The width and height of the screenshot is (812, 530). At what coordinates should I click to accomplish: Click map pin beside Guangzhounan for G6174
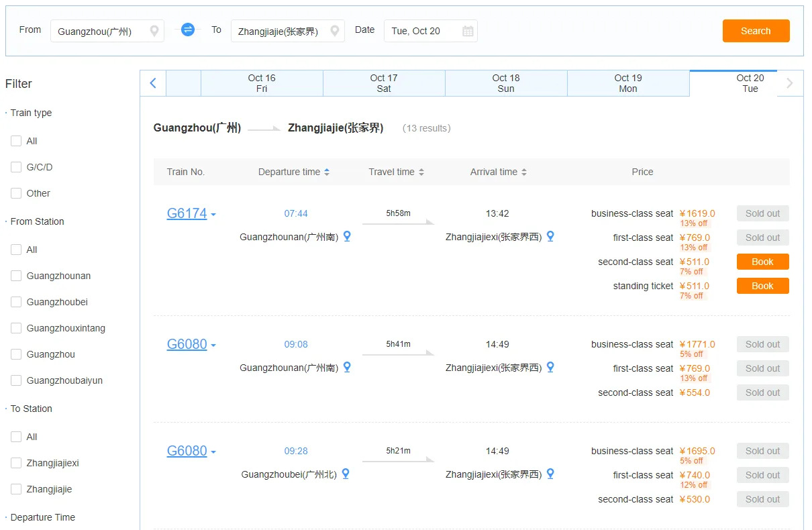coord(347,236)
